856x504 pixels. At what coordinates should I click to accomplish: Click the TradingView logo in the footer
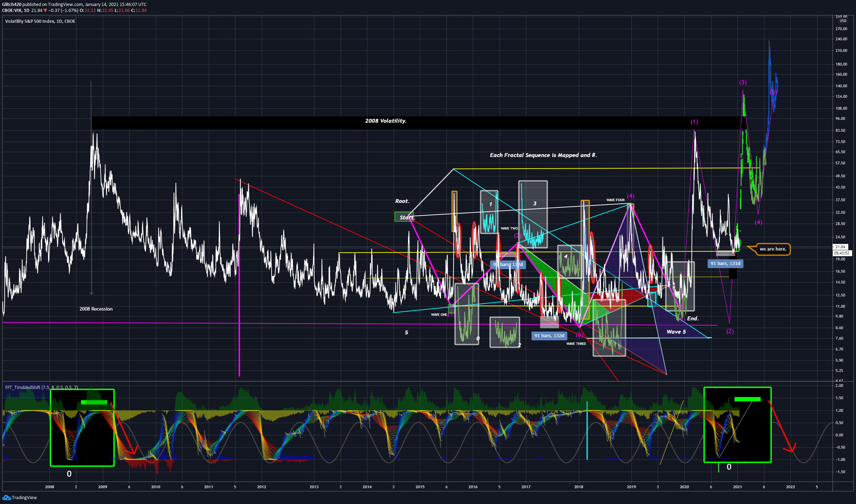(x=19, y=497)
